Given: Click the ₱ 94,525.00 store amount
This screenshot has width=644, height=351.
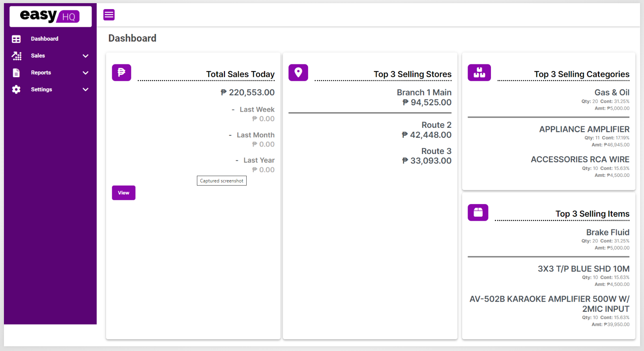Looking at the screenshot, I should coord(427,103).
